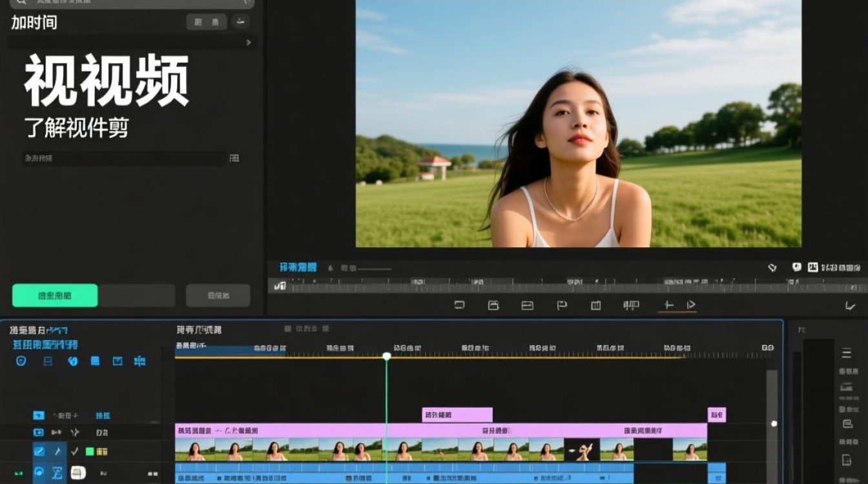This screenshot has height=484, width=868.
Task: Click the green button in the left panel
Action: pos(55,296)
